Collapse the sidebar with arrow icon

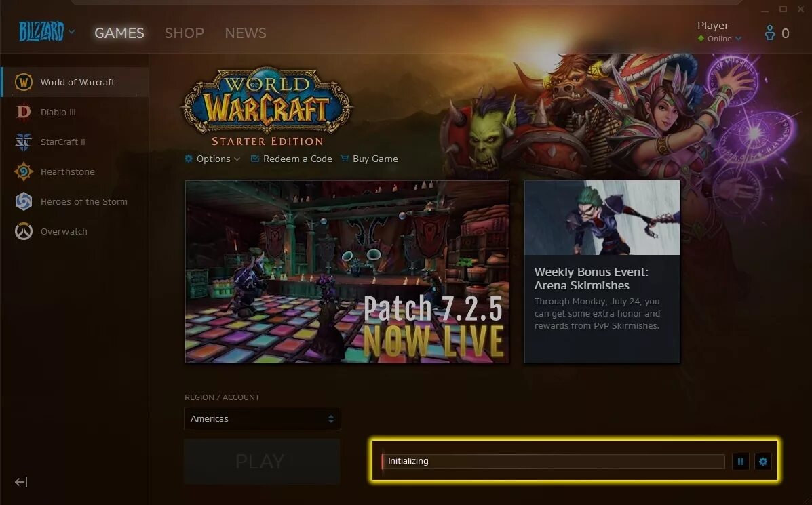click(21, 482)
